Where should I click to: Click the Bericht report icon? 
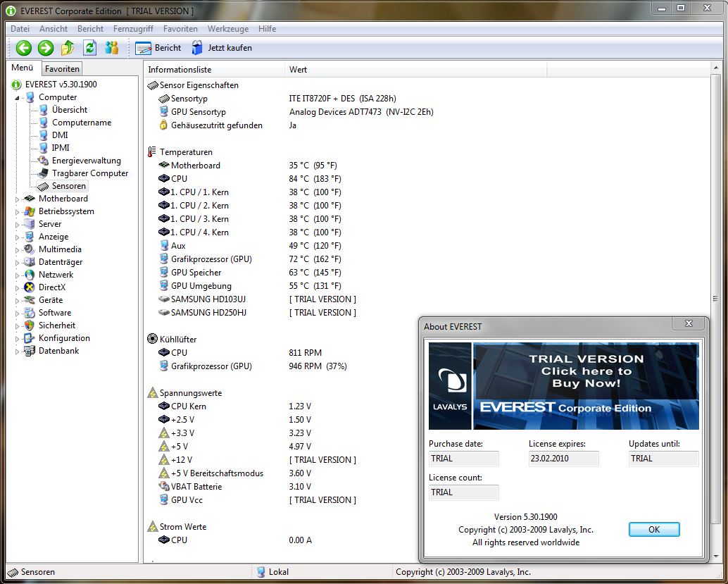point(143,48)
